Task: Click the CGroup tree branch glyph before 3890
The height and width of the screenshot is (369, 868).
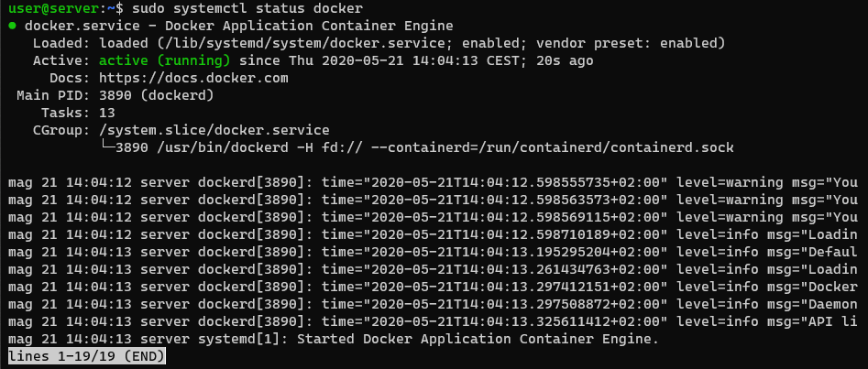Action: 108,147
